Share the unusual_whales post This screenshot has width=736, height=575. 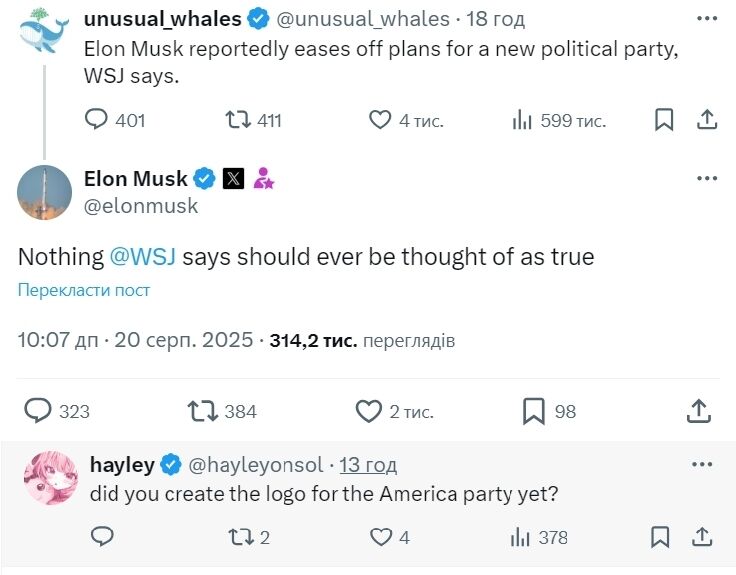click(706, 120)
